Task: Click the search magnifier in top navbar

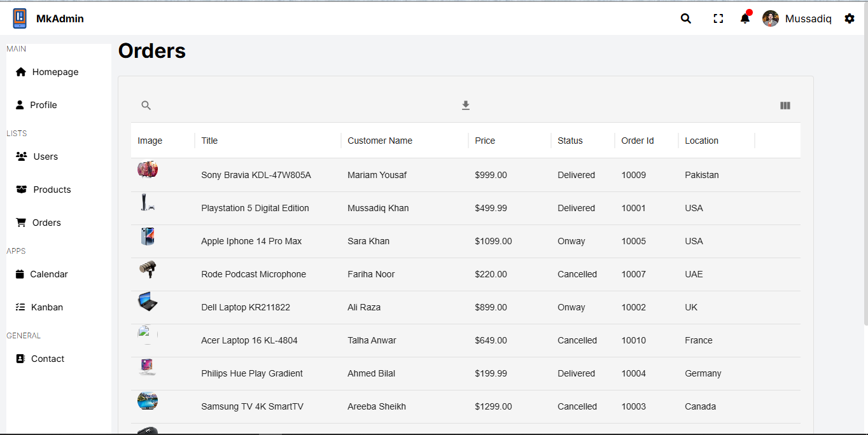Action: coord(685,18)
